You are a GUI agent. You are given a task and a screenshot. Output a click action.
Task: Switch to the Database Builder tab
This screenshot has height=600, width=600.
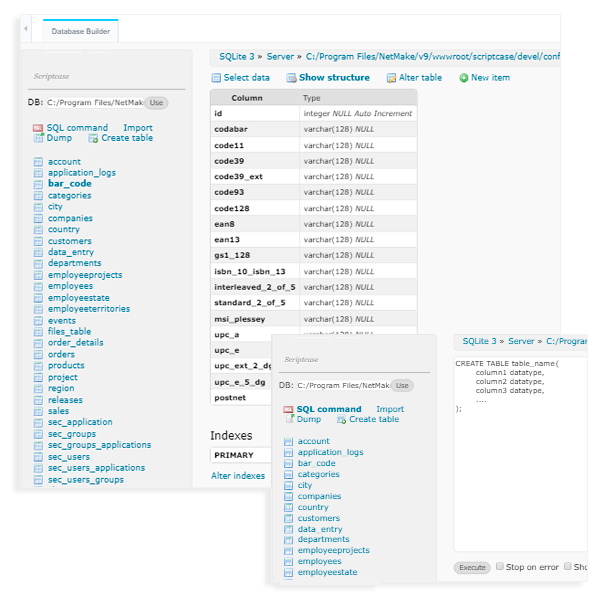click(x=81, y=31)
